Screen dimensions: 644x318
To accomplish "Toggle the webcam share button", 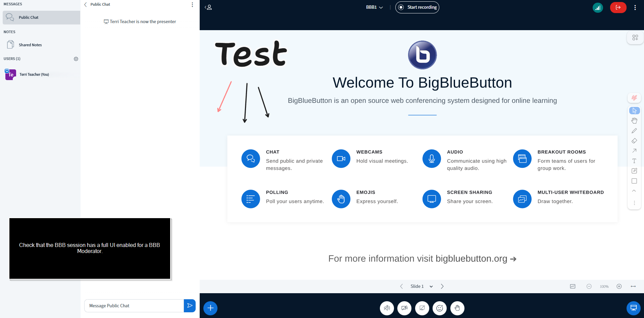I will pyautogui.click(x=404, y=308).
